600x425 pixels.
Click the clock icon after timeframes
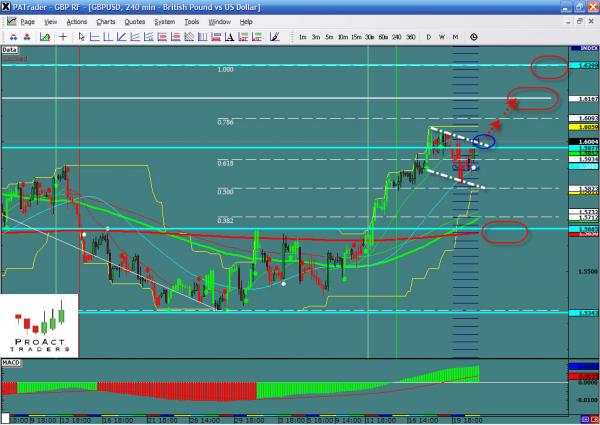(473, 35)
